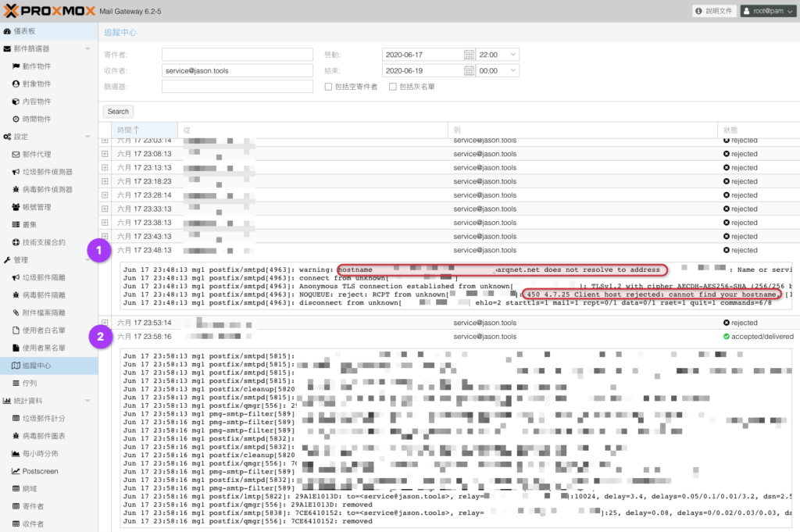Click the 佇列 list icon
This screenshot has width=800, height=532.
16,383
